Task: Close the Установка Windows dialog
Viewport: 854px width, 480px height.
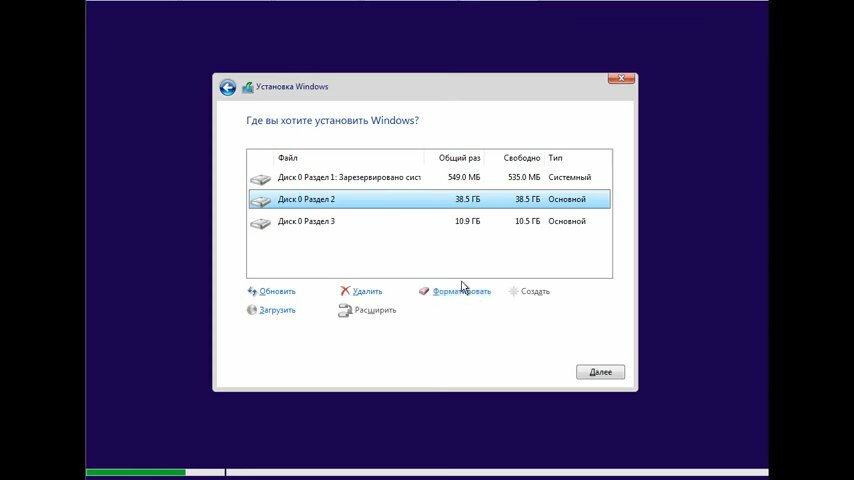Action: point(621,78)
